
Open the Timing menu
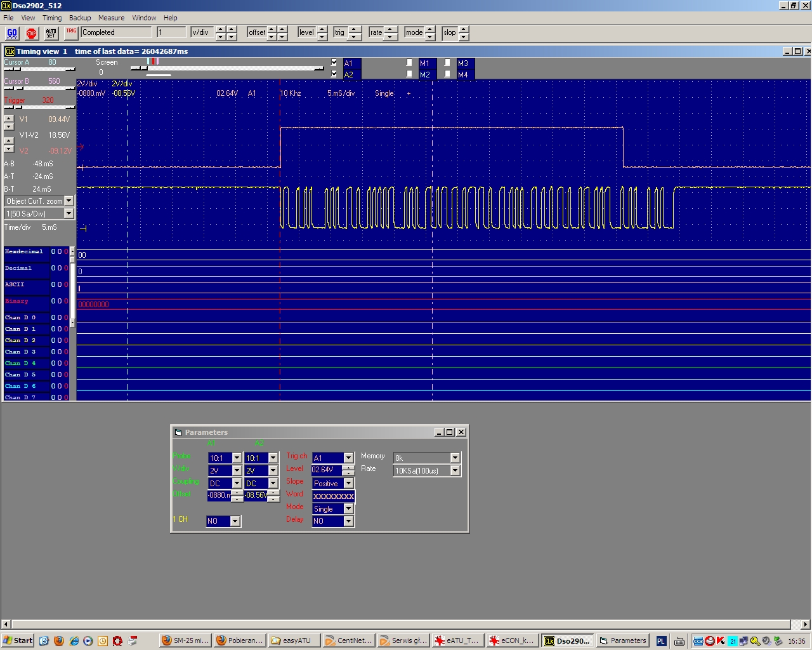pos(52,18)
